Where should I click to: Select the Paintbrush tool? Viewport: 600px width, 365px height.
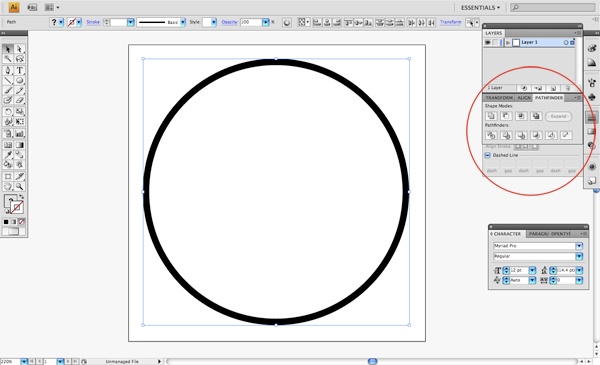click(x=8, y=90)
